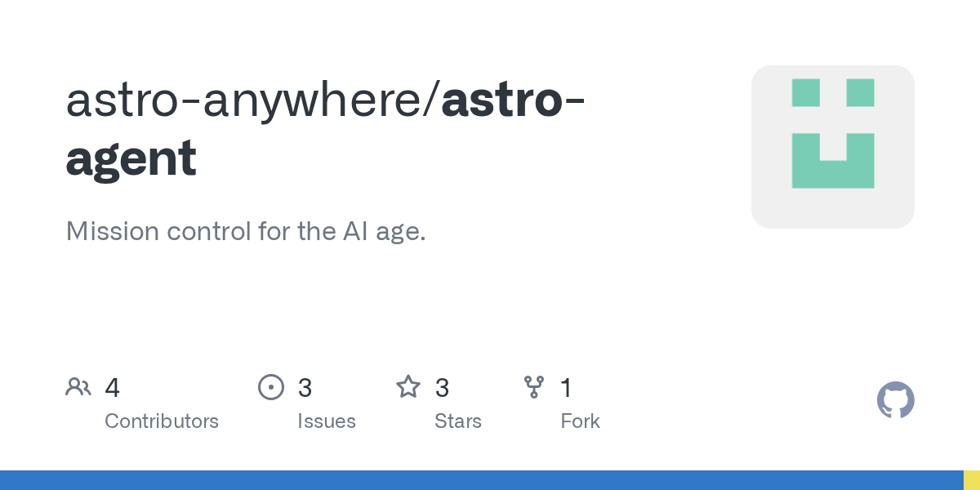Click the Issues circle-dot icon
Screen dimensions: 980x490
pyautogui.click(x=270, y=387)
